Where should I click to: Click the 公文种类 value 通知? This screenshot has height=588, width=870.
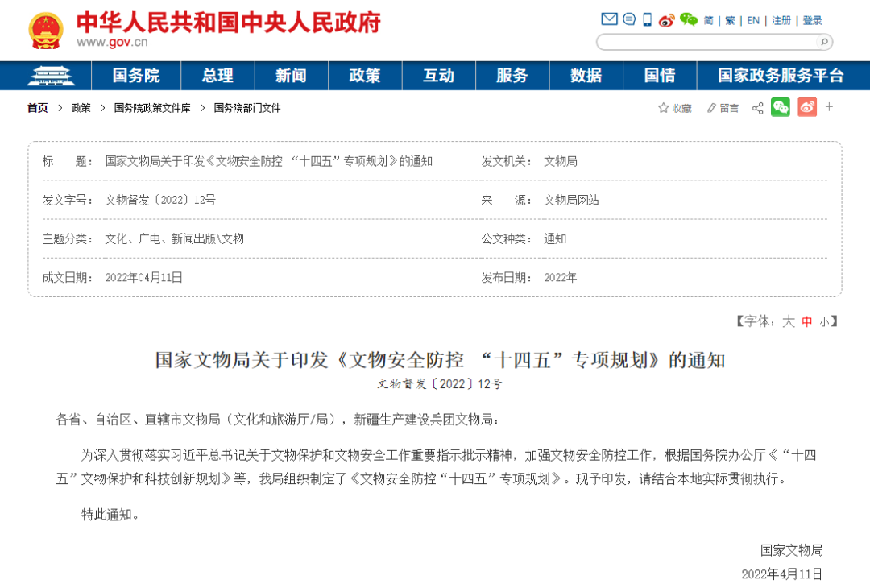point(555,239)
